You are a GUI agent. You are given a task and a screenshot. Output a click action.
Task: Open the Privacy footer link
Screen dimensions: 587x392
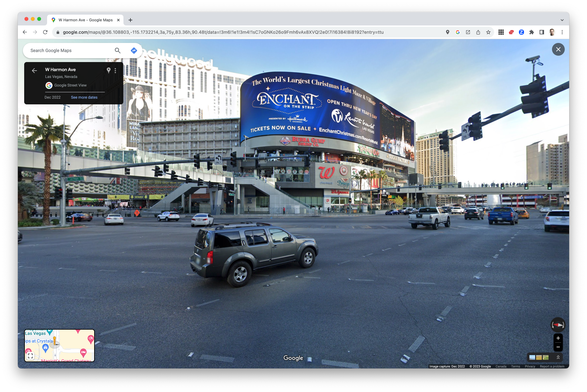(x=530, y=367)
